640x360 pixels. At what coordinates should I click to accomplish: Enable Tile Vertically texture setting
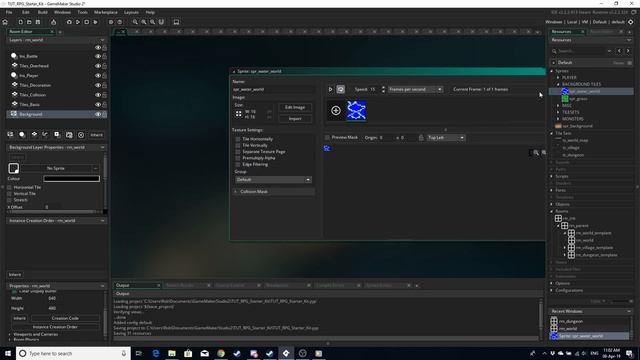(x=238, y=145)
